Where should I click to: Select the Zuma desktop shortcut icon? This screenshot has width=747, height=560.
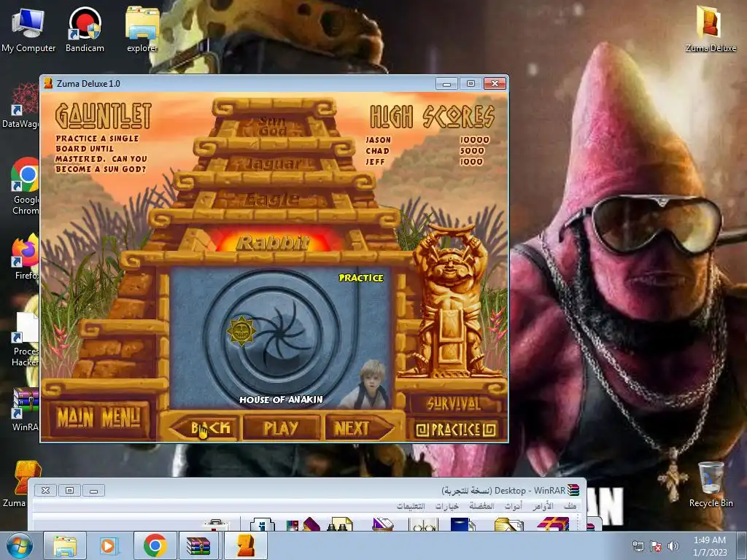click(x=21, y=484)
